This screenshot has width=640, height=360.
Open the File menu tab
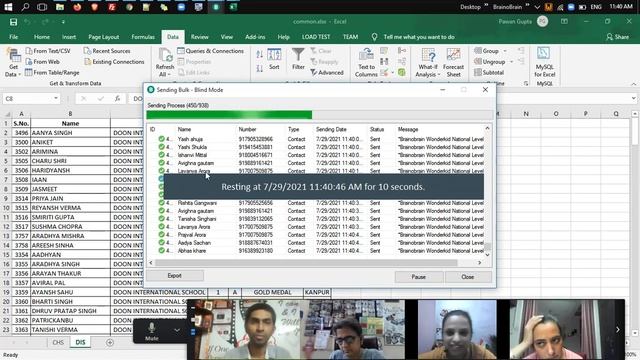(x=13, y=37)
